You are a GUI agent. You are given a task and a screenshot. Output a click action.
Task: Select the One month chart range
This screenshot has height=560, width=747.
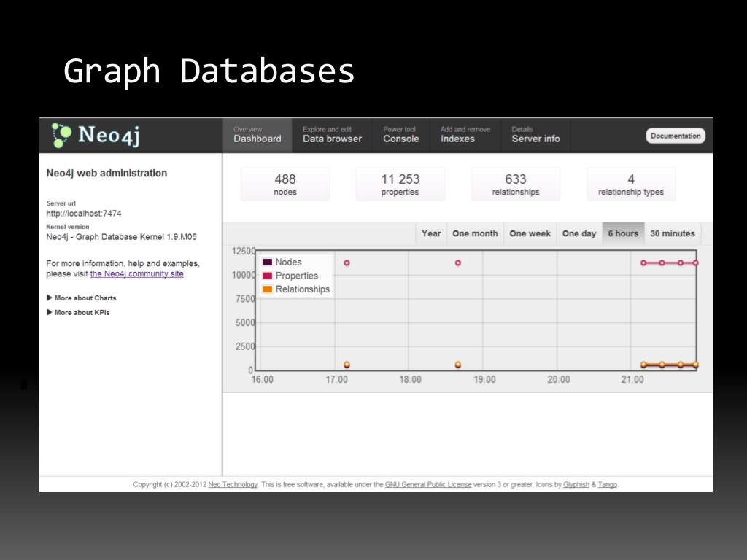[x=475, y=234]
